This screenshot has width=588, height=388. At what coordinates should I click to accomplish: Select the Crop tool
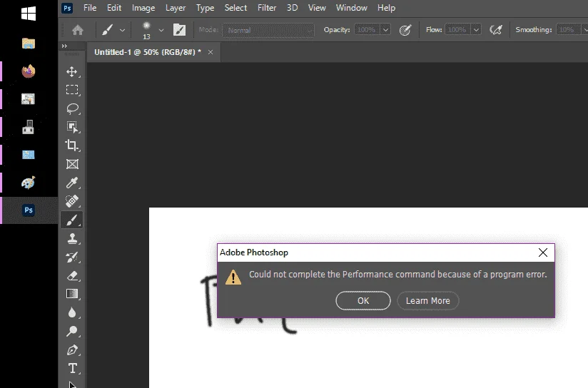72,145
